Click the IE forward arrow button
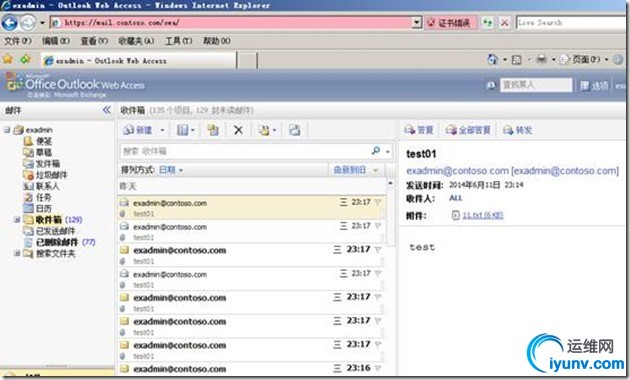This screenshot has width=630, height=380. [28, 23]
